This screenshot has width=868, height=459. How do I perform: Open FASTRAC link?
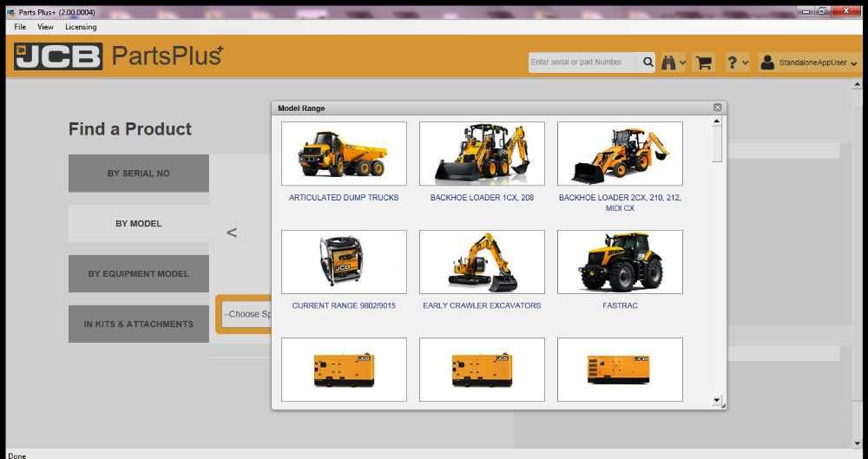(620, 305)
